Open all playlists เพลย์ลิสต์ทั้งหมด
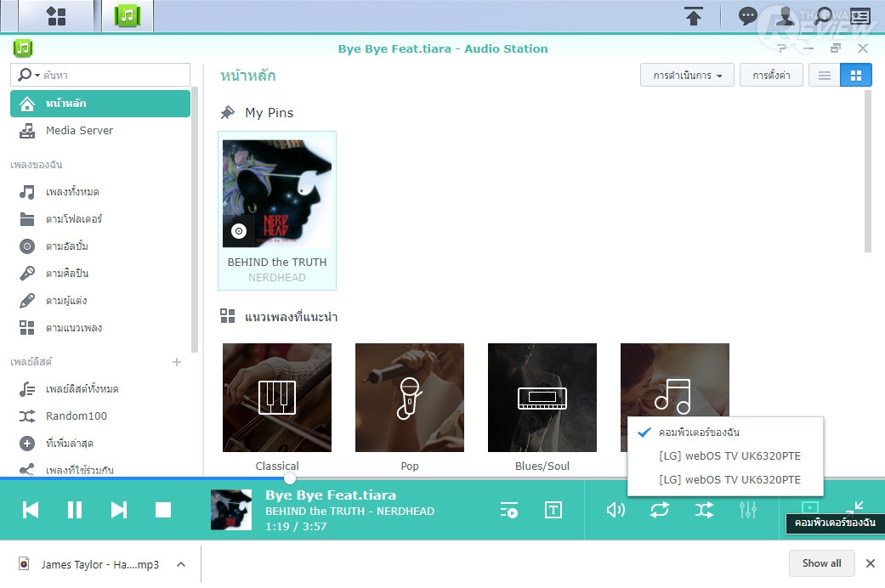Viewport: 885px width, 588px height. [100, 389]
